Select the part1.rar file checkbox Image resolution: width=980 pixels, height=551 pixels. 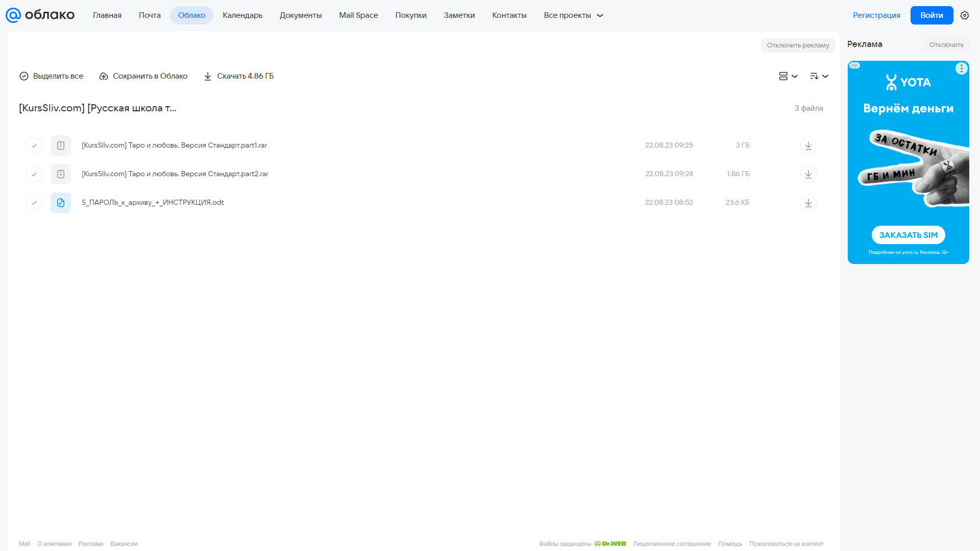click(x=34, y=146)
